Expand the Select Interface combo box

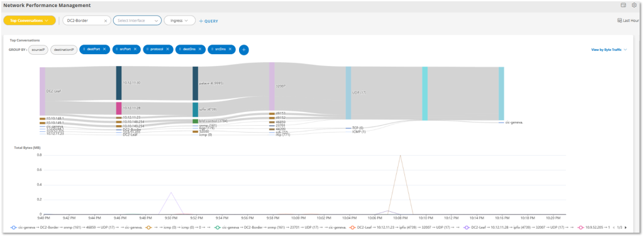coord(137,21)
